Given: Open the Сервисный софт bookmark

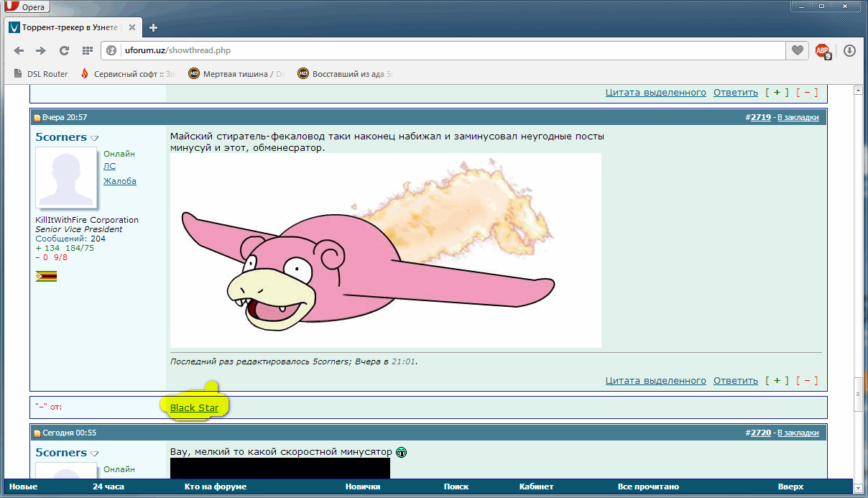Looking at the screenshot, I should 128,73.
